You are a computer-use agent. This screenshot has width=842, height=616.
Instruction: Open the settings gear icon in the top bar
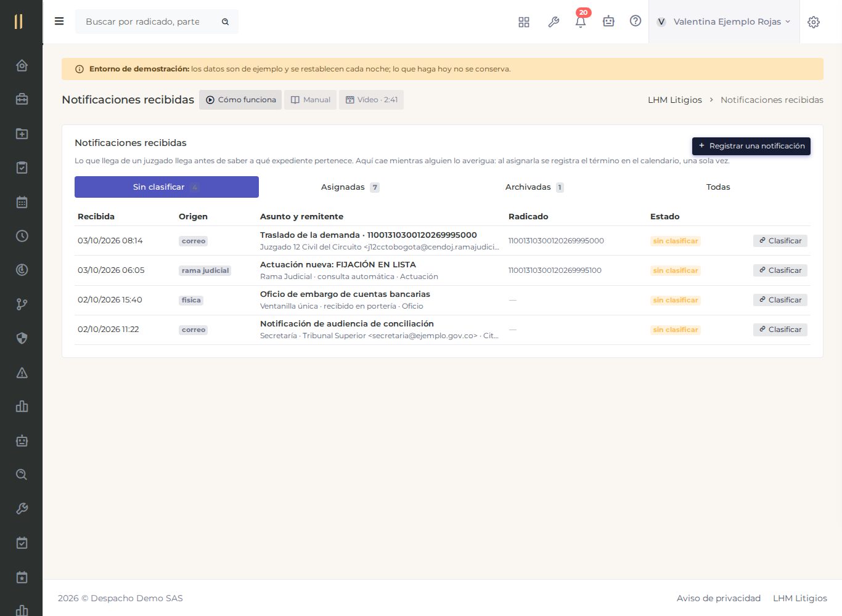click(x=814, y=22)
